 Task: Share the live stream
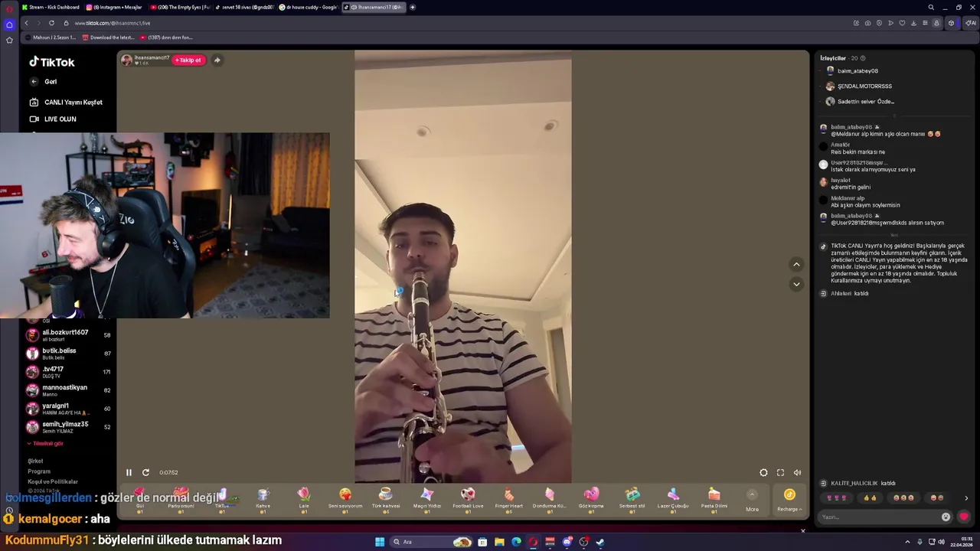[217, 60]
